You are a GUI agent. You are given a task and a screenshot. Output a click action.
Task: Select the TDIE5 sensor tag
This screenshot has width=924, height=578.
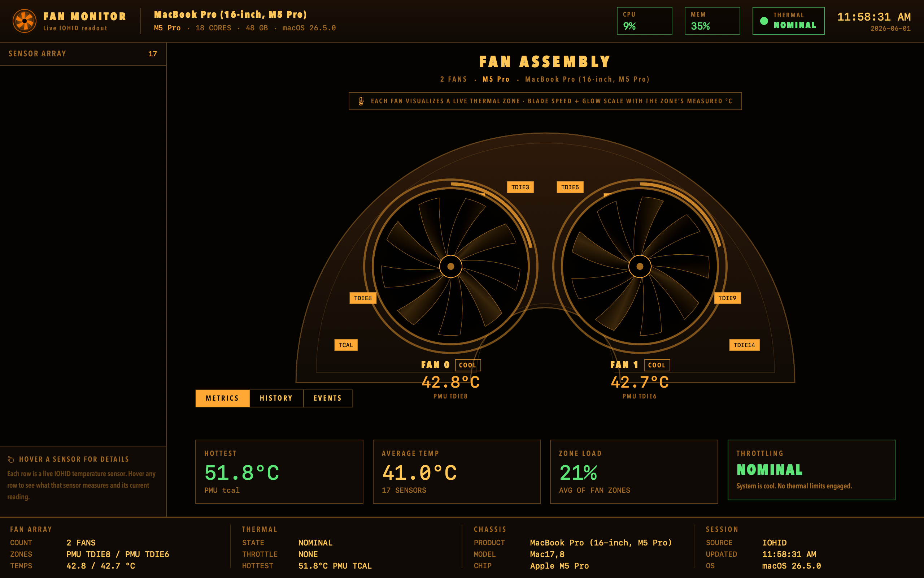point(570,187)
